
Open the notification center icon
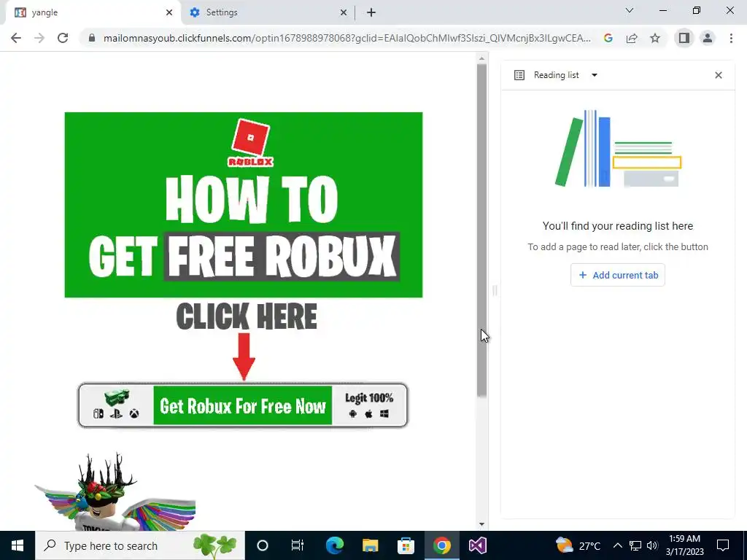coord(723,545)
